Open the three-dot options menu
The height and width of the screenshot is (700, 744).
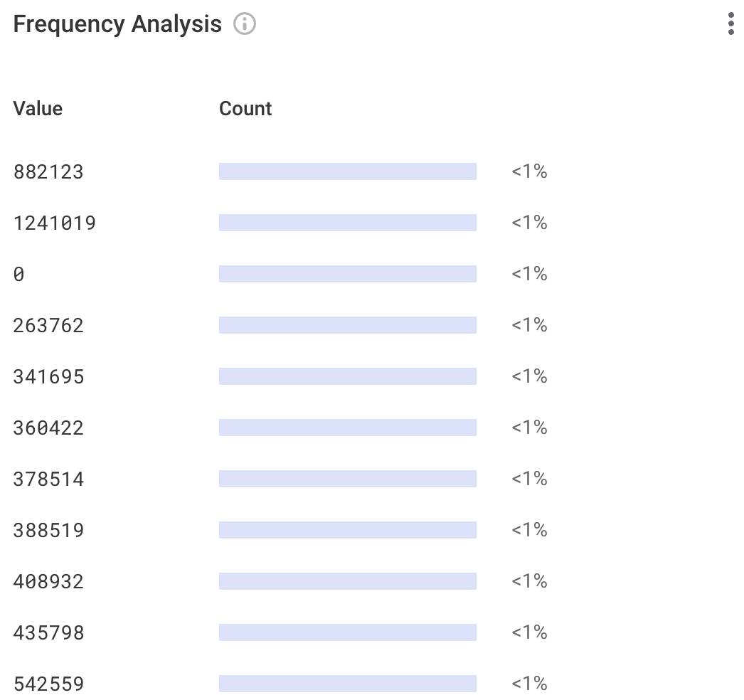[x=730, y=23]
